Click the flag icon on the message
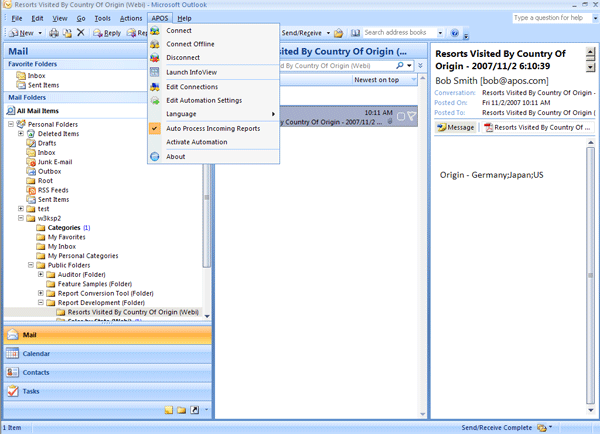Image resolution: width=600 pixels, height=434 pixels. point(412,116)
